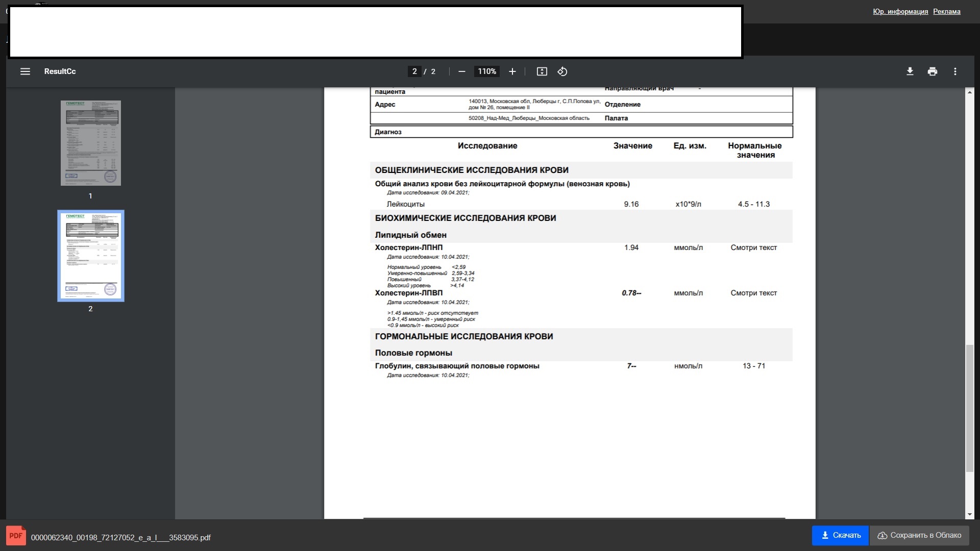980x551 pixels.
Task: Print the document
Action: 933,71
